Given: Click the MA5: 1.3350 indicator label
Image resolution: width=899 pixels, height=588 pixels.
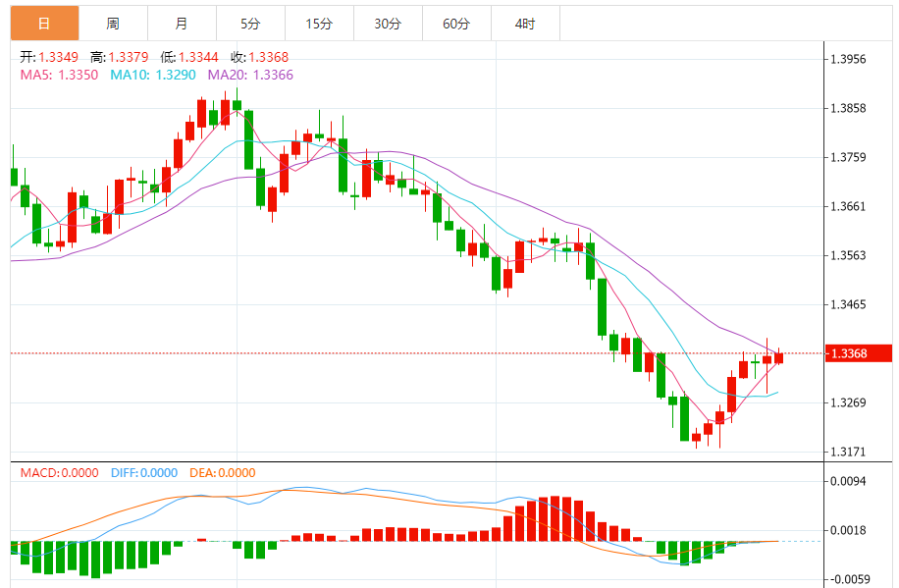Looking at the screenshot, I should click(59, 76).
